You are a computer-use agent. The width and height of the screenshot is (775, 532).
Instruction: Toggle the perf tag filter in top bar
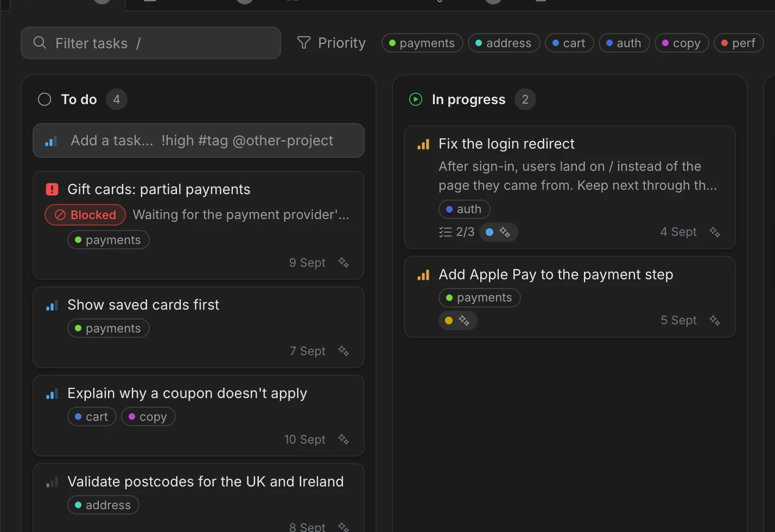[738, 43]
